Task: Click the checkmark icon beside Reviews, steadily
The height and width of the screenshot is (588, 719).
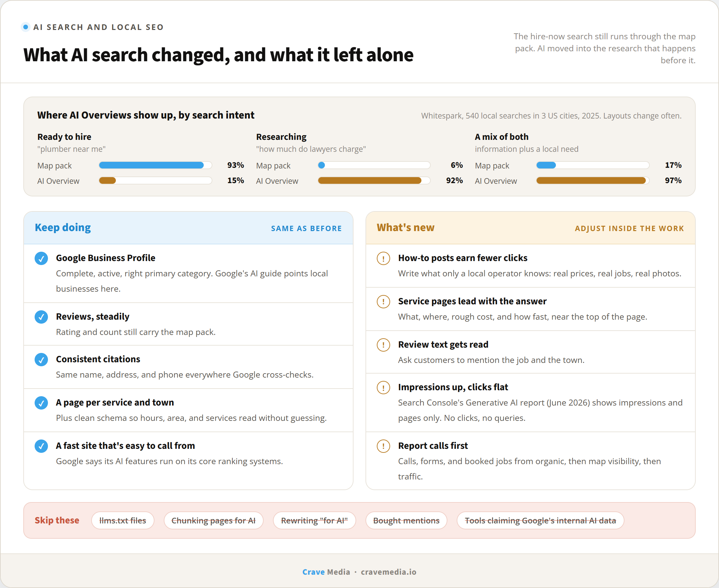Action: (41, 317)
